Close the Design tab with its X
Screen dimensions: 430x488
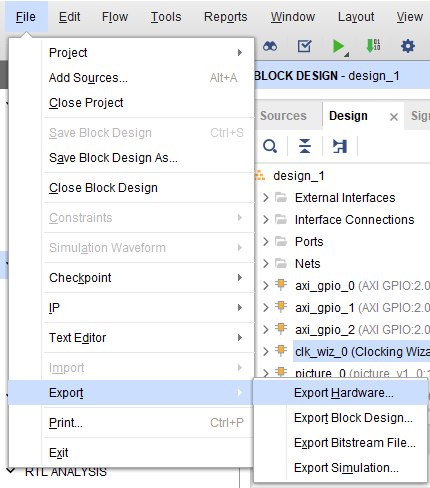coord(394,117)
